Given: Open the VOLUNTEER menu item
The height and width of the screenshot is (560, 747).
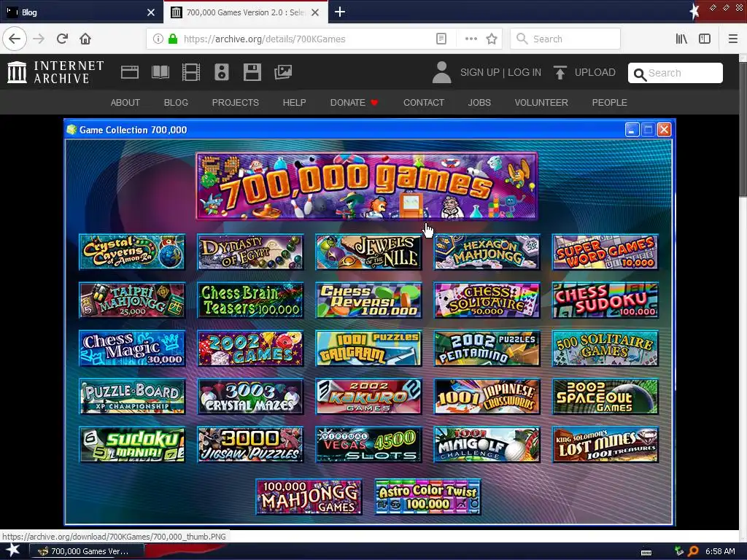Looking at the screenshot, I should point(541,102).
